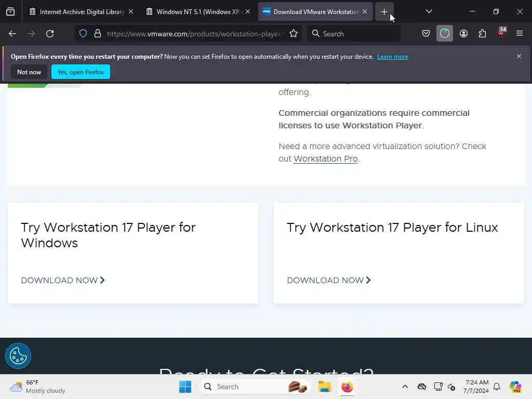Screen dimensions: 532x399
Task: Open the Extensions puzzle icon
Action: tap(482, 34)
